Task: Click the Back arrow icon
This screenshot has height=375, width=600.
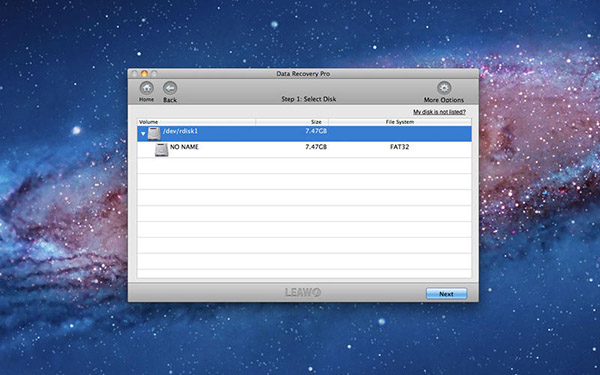Action: pyautogui.click(x=170, y=88)
